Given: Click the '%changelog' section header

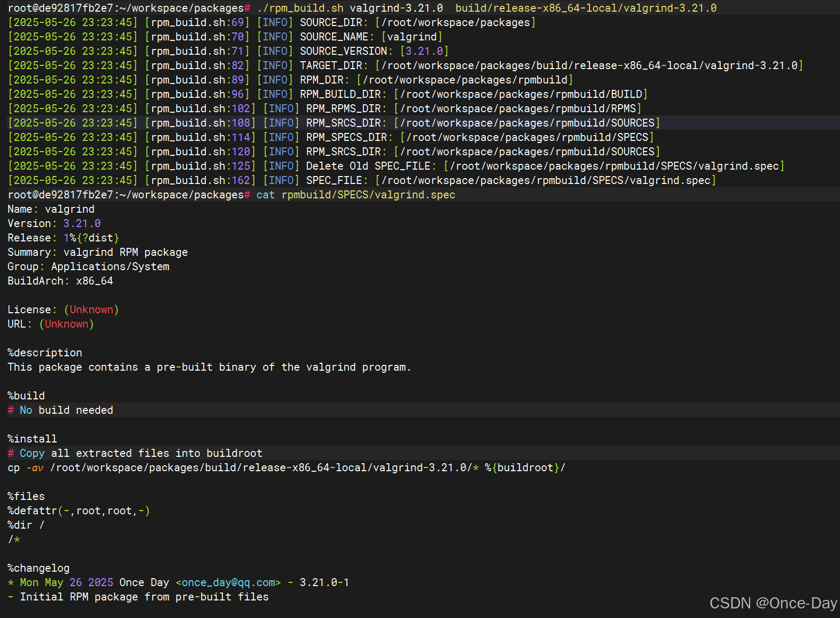Looking at the screenshot, I should tap(38, 568).
